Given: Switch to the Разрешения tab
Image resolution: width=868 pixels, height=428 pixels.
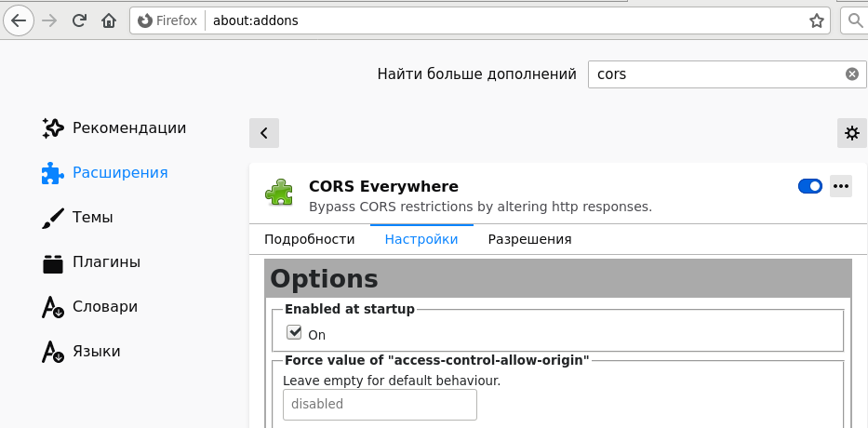Looking at the screenshot, I should 529,239.
